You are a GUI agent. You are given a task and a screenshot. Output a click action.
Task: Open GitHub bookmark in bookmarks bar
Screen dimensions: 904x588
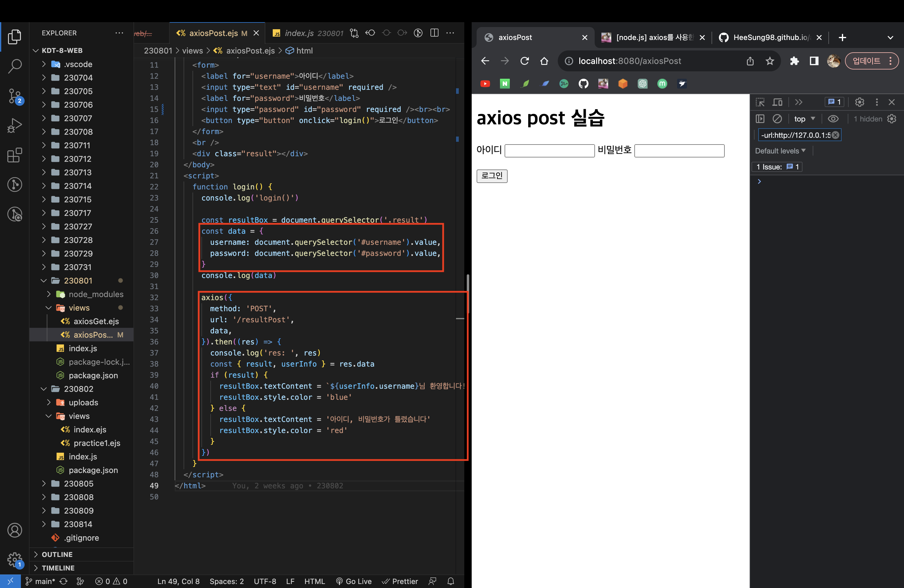pos(583,84)
